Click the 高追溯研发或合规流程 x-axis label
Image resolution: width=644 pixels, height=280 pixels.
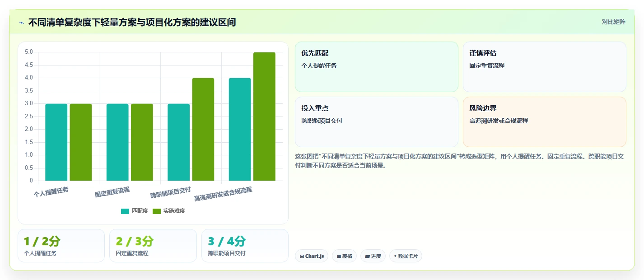pos(223,195)
